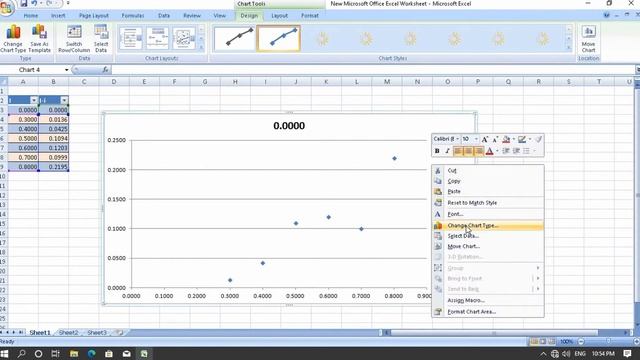Choose Font... in context menu
The image size is (640, 360).
[488, 214]
